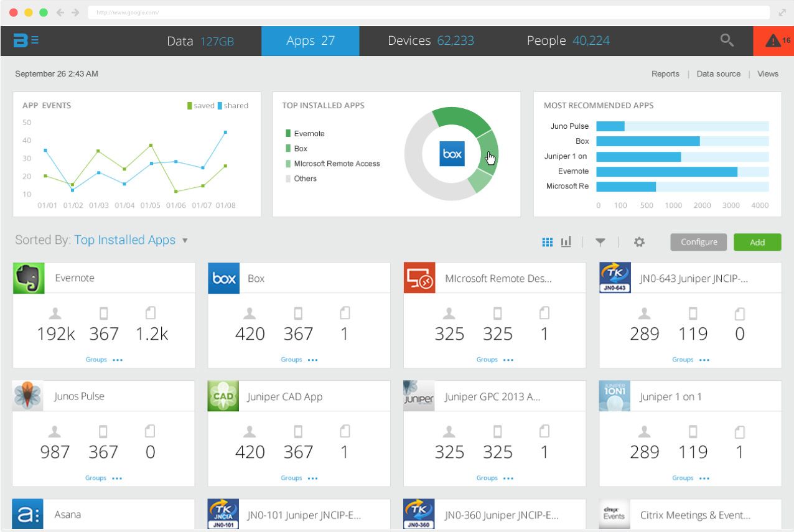Image resolution: width=794 pixels, height=532 pixels.
Task: Click the Evernote bar in Most Recommended Apps
Action: (666, 171)
